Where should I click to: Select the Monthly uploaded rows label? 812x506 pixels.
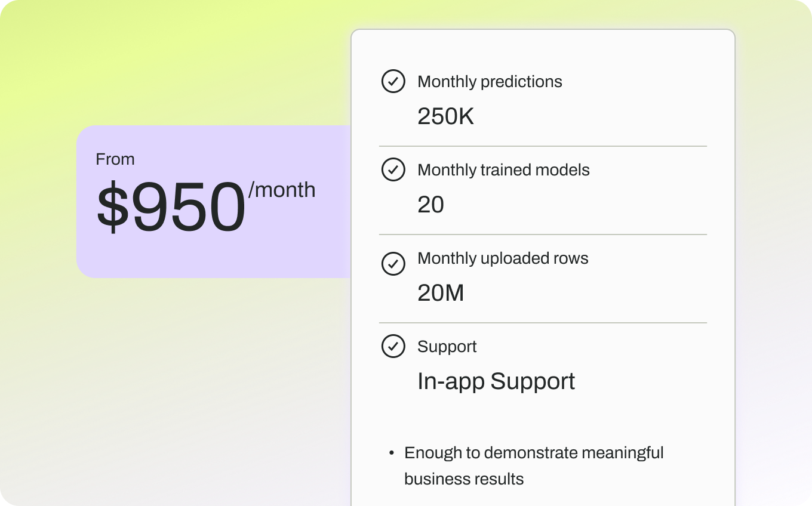click(503, 258)
